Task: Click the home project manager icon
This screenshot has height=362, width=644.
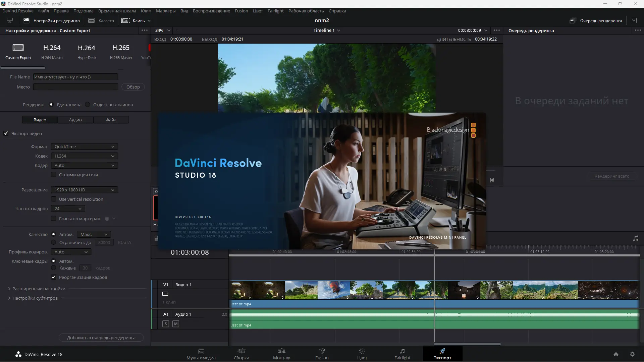Action: (x=616, y=354)
